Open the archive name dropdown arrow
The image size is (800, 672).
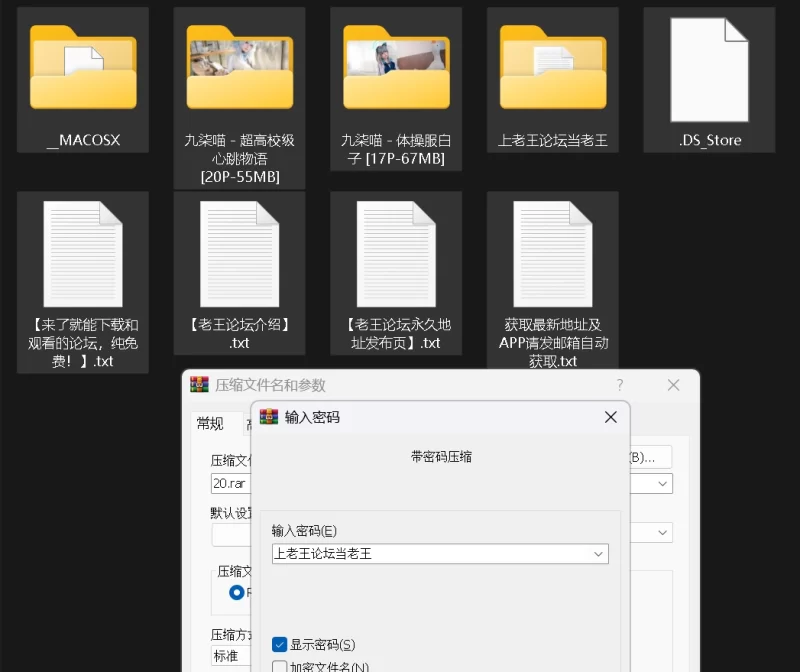tap(663, 483)
